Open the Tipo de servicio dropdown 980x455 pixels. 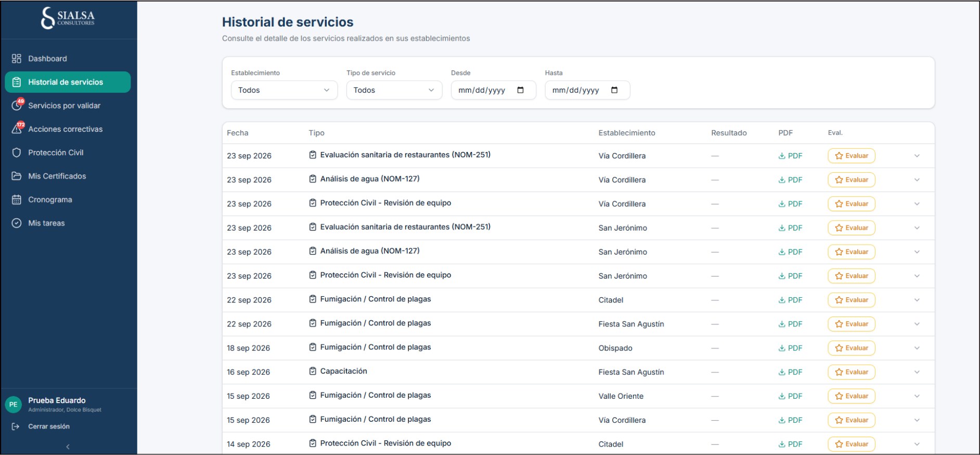394,90
